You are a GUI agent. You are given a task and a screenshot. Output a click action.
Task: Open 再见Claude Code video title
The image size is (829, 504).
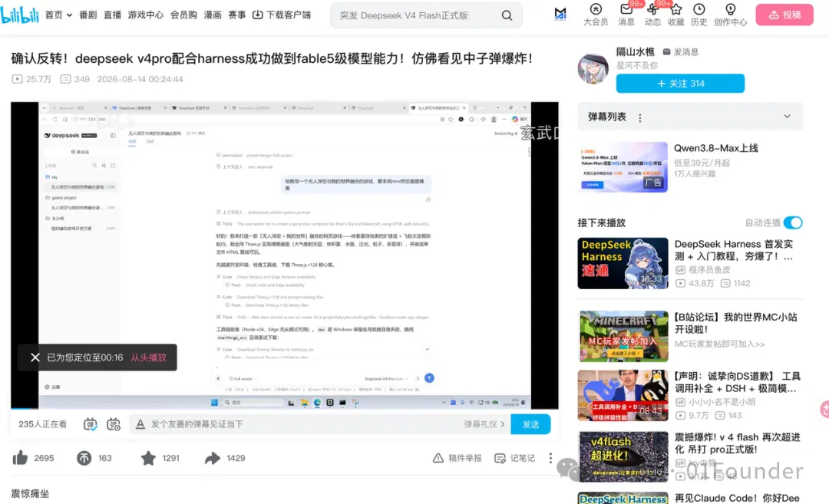[737, 498]
